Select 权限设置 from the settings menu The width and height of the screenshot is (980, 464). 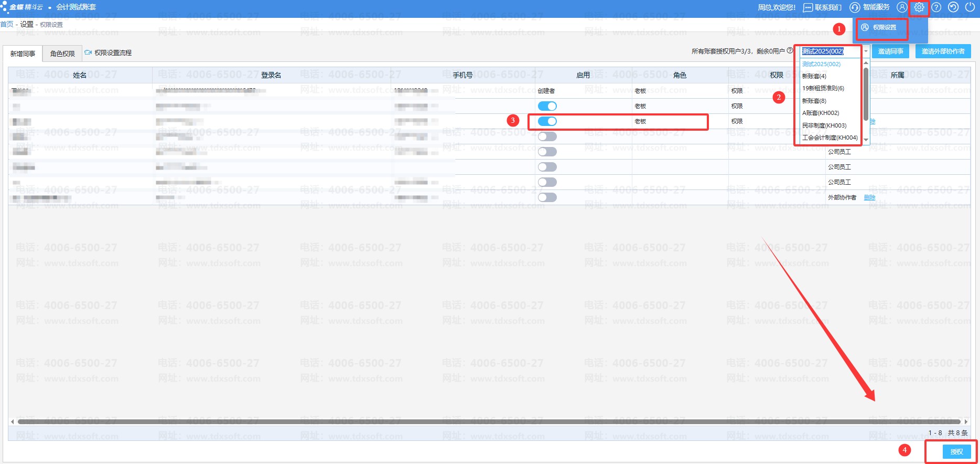884,27
